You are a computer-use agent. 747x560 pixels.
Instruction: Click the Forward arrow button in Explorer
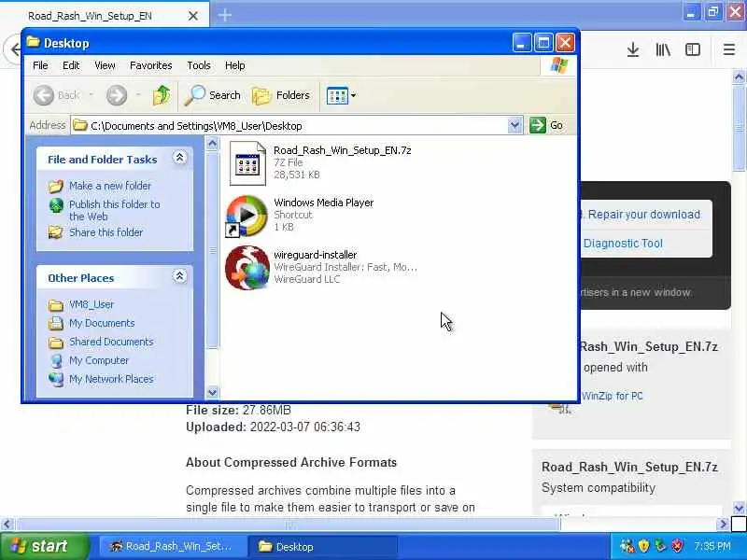tap(117, 95)
